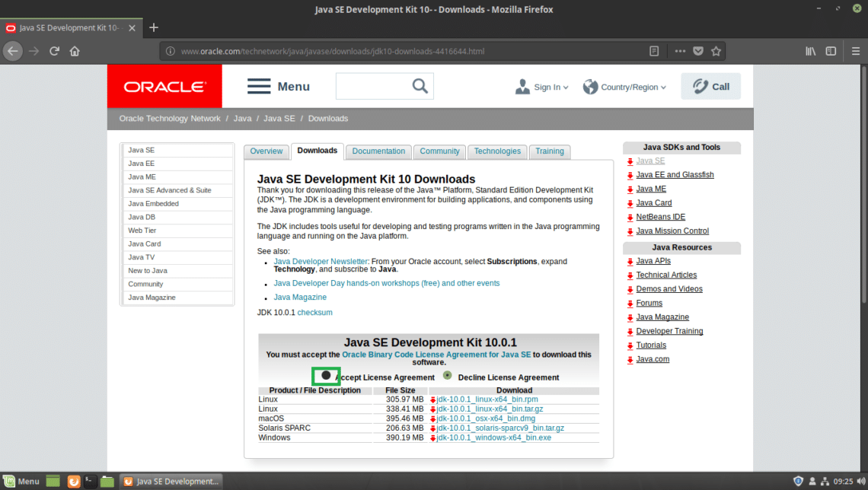Download jdk-10.0.1_windows-x64_bin.exe

[x=494, y=438]
